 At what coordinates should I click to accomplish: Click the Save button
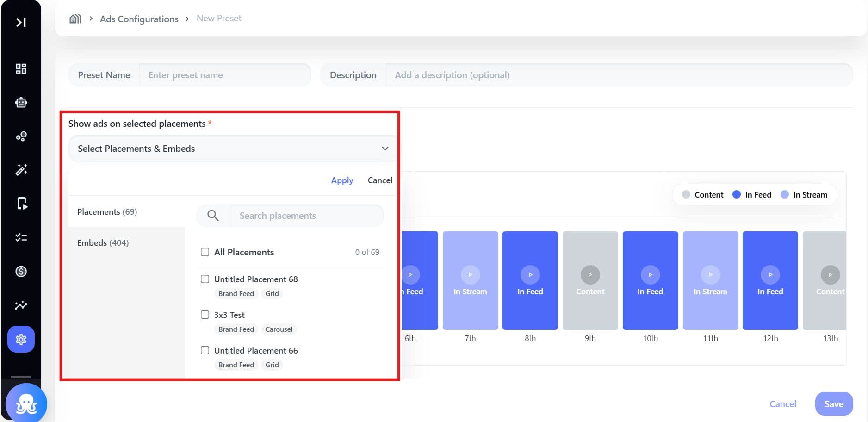pyautogui.click(x=834, y=404)
